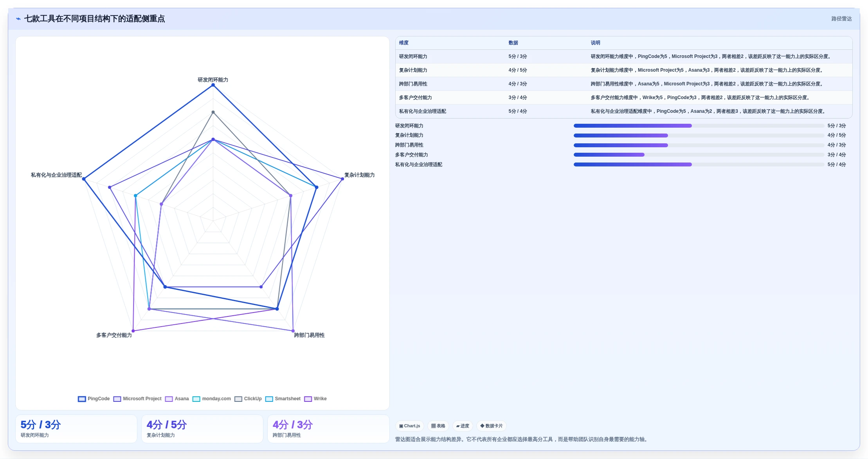868x459 pixels.
Task: Toggle monday.com legend swatch
Action: (x=196, y=399)
